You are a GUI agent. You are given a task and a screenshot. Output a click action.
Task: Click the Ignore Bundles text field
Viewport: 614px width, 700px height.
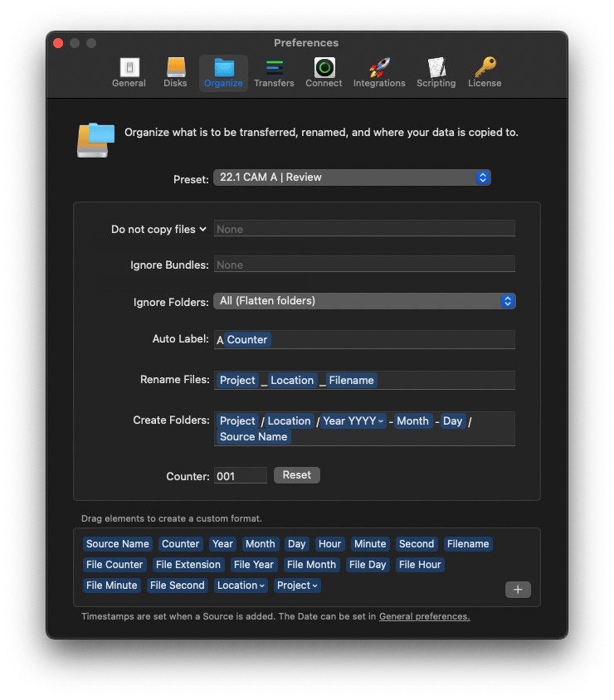coord(364,265)
